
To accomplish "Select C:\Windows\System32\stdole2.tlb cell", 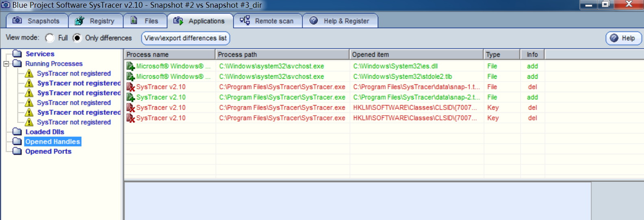I will (403, 76).
